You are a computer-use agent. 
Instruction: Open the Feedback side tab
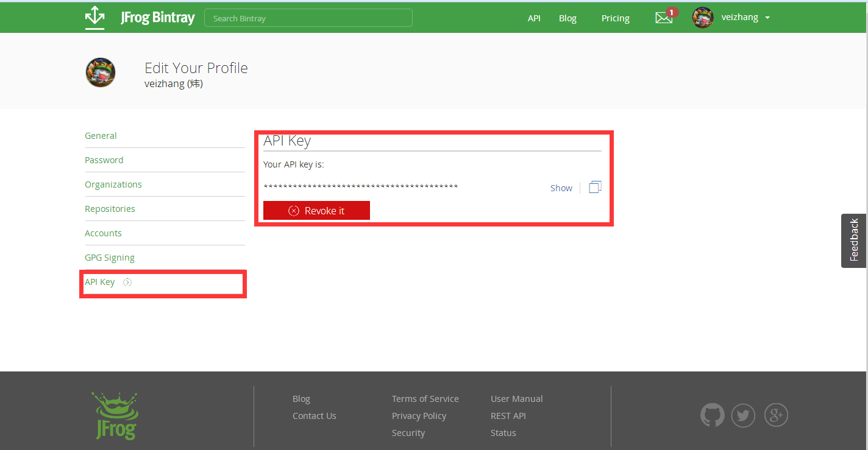coord(854,241)
